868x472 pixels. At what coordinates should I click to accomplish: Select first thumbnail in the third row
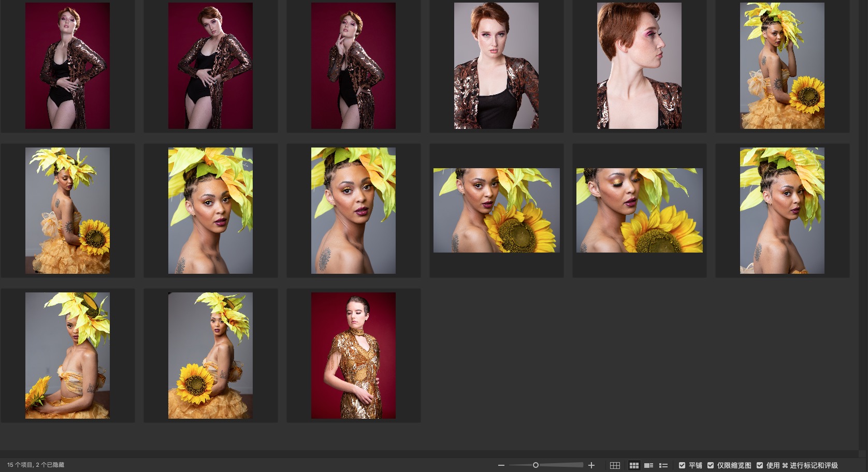click(67, 356)
